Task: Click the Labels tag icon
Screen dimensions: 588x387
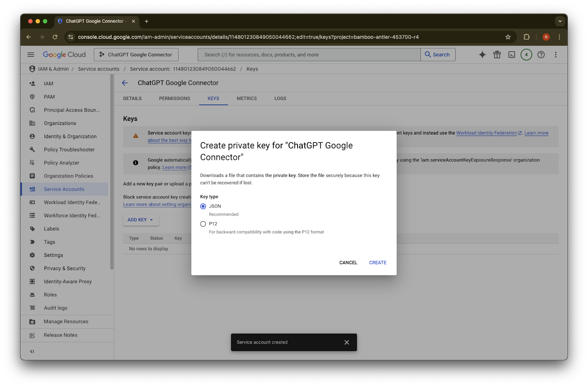Action: coord(32,229)
